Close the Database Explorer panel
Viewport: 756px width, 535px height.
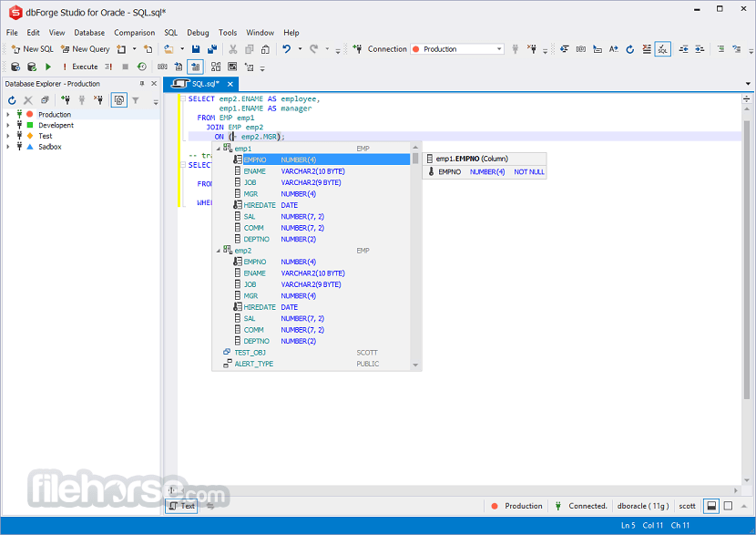[154, 84]
